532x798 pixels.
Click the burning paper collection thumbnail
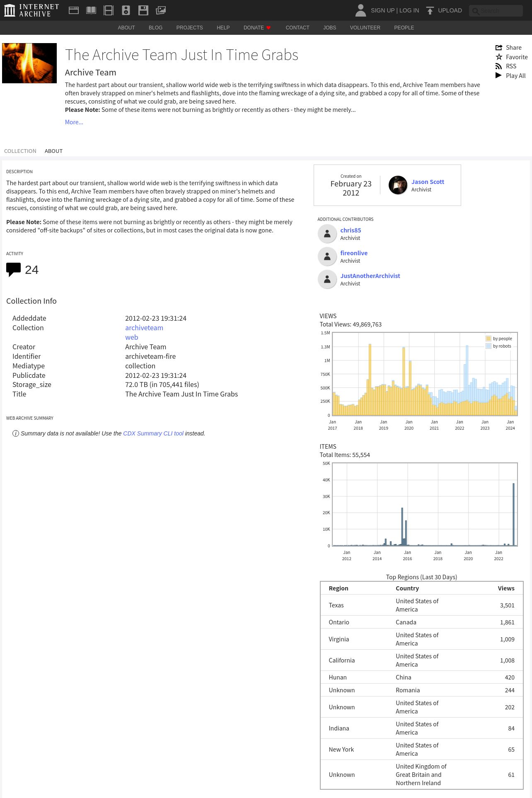[29, 63]
